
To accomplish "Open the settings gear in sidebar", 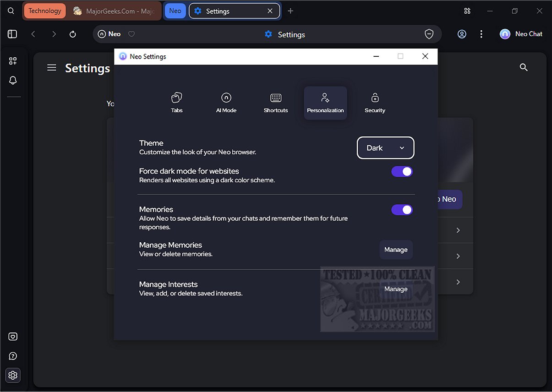I will (x=13, y=376).
